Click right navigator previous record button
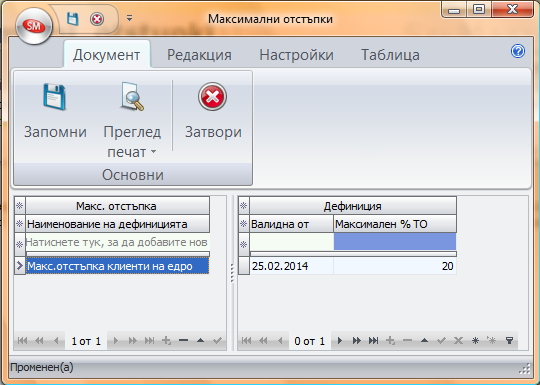This screenshot has height=385, width=540. [280, 341]
